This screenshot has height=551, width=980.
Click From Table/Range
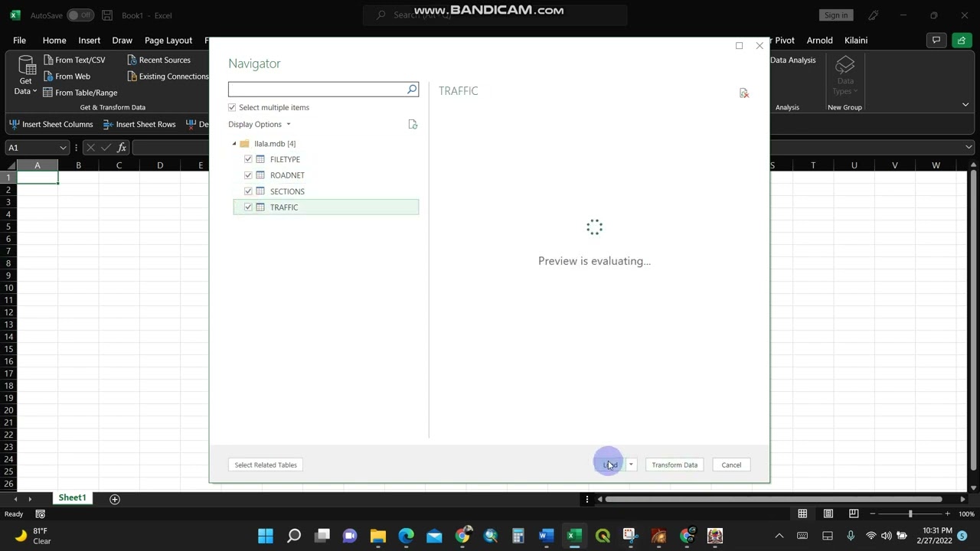(80, 93)
